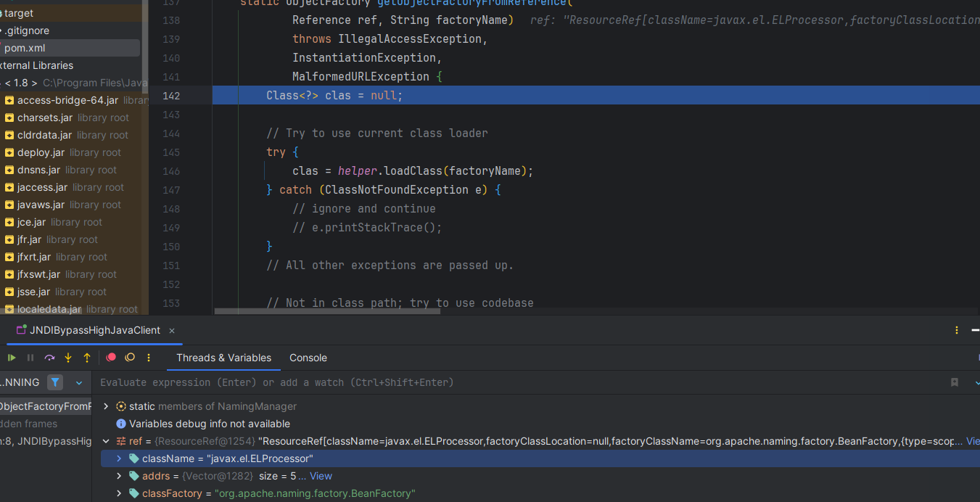980x502 pixels.
Task: Switch to the Console tab
Action: coord(308,358)
